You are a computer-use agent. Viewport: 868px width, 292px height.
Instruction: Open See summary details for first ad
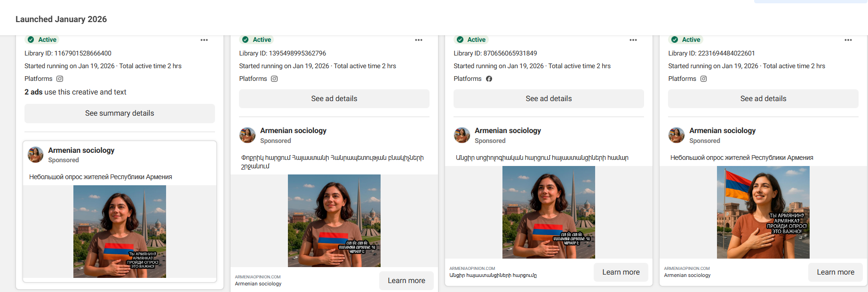[x=119, y=113]
